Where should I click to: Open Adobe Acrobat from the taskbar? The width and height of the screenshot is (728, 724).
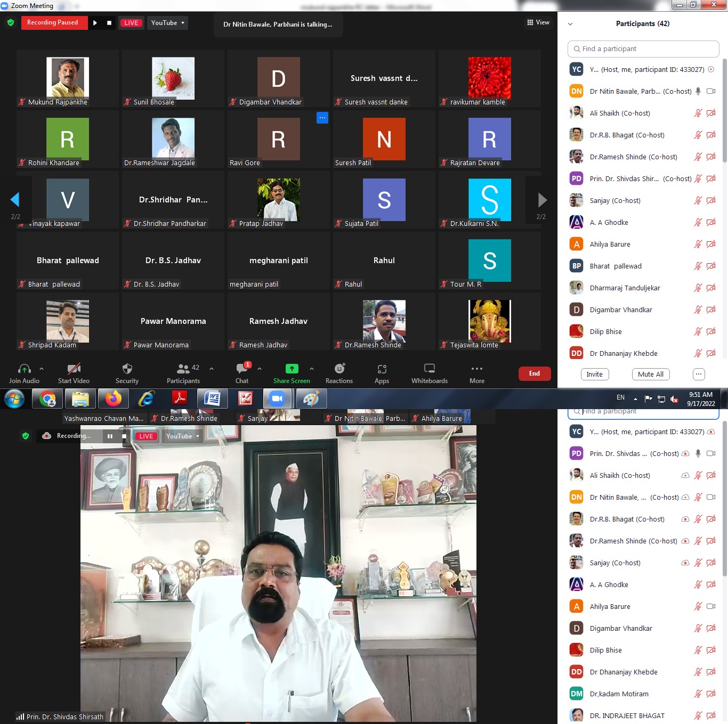179,398
